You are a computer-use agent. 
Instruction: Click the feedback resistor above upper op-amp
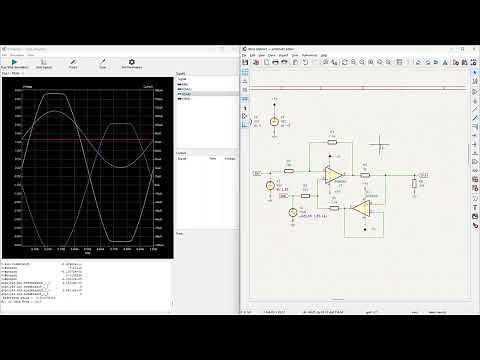point(332,142)
